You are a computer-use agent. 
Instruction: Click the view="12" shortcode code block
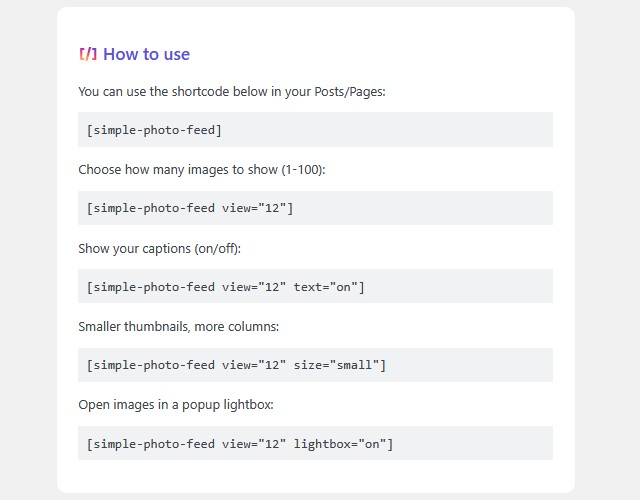[x=315, y=208]
